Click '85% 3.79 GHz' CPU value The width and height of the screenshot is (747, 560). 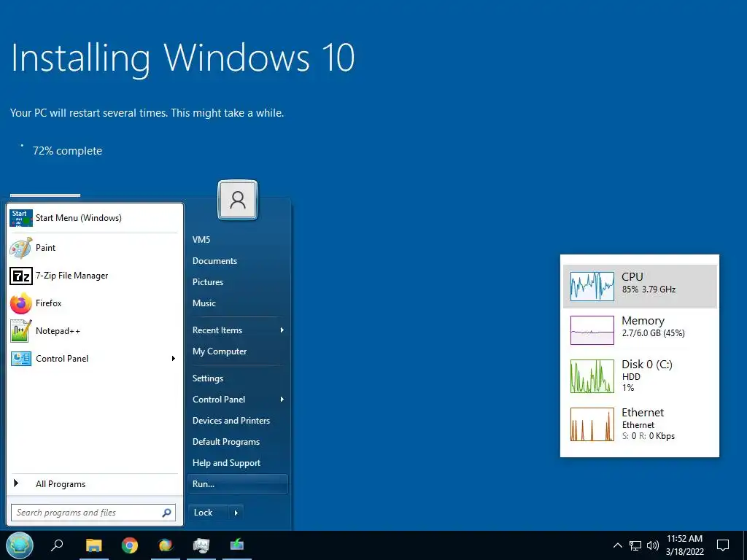(x=649, y=289)
